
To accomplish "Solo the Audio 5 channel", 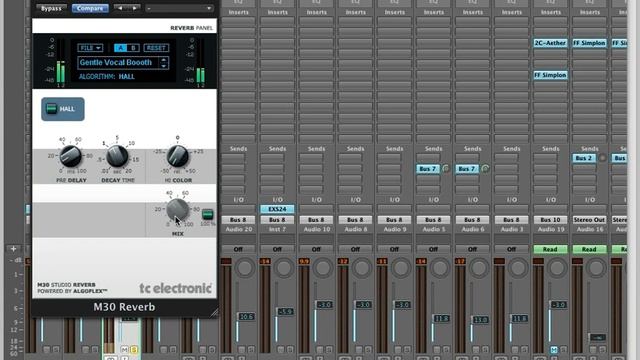I will pyautogui.click(x=446, y=350).
